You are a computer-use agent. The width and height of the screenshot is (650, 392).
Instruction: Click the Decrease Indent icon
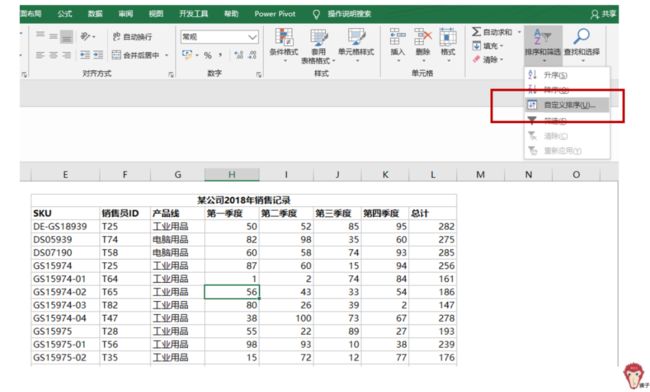click(85, 55)
